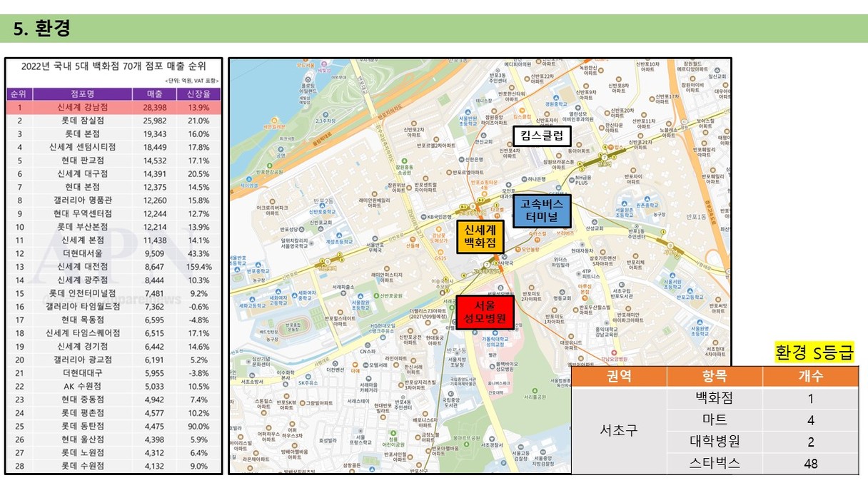Click the "점포명" column header

pos(82,94)
